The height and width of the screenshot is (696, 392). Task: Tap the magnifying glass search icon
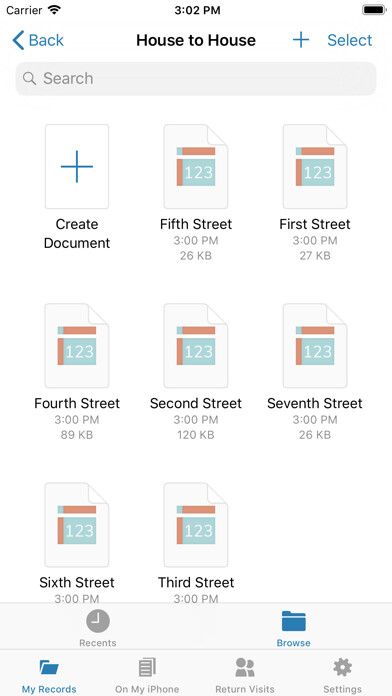[x=29, y=79]
